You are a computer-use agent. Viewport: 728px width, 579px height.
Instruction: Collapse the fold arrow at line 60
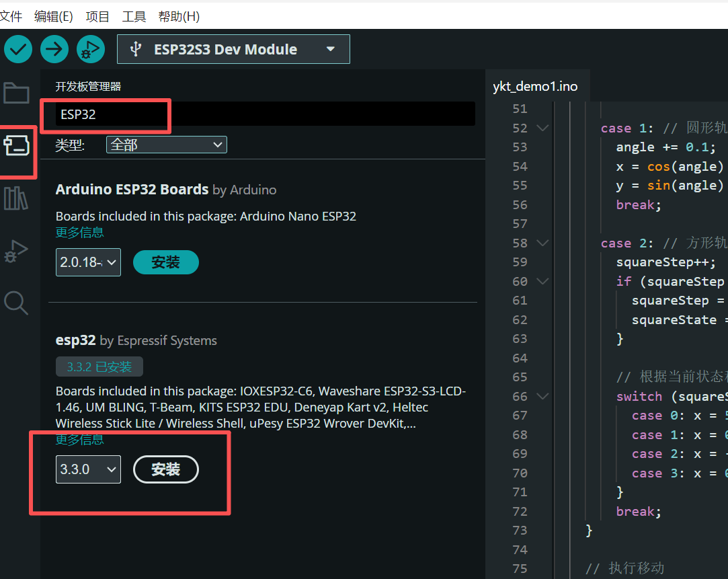[542, 281]
